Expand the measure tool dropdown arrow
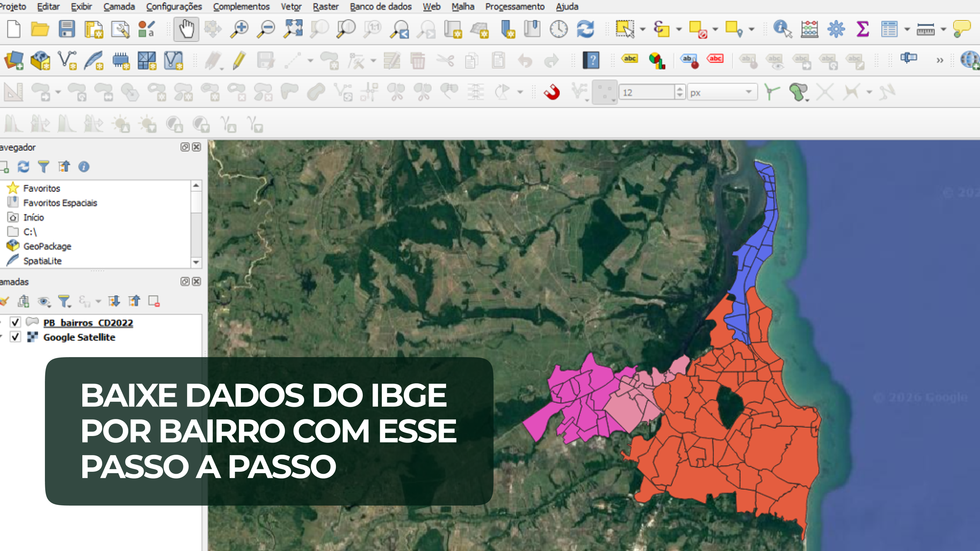The width and height of the screenshot is (980, 551). [x=944, y=29]
